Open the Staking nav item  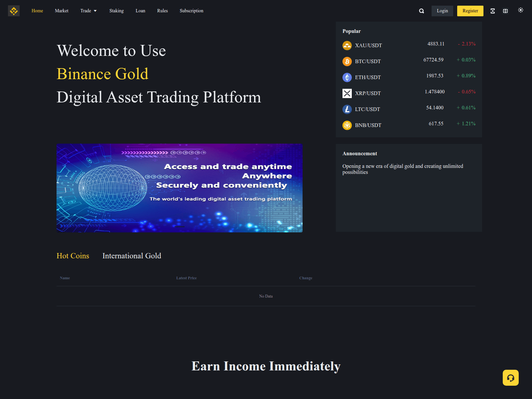pyautogui.click(x=116, y=11)
